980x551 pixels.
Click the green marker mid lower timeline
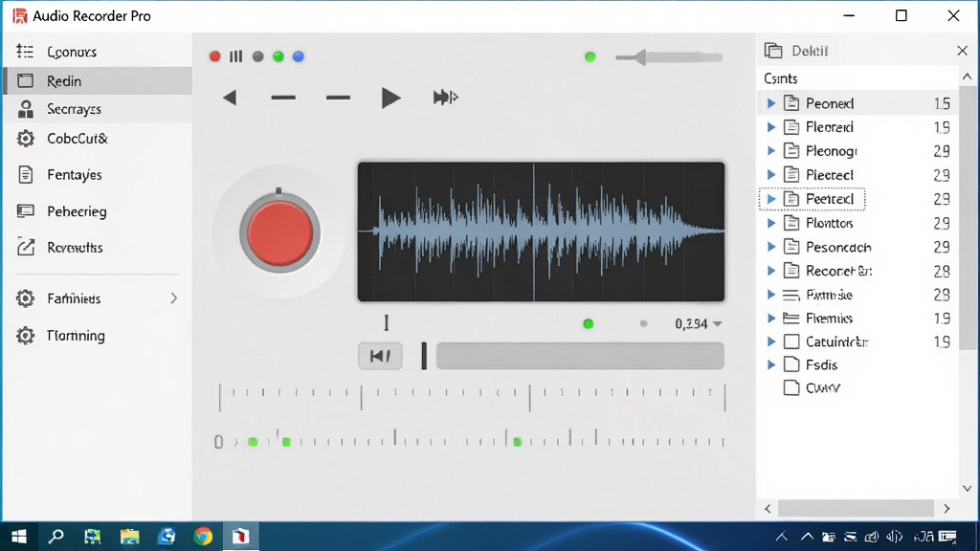(517, 442)
